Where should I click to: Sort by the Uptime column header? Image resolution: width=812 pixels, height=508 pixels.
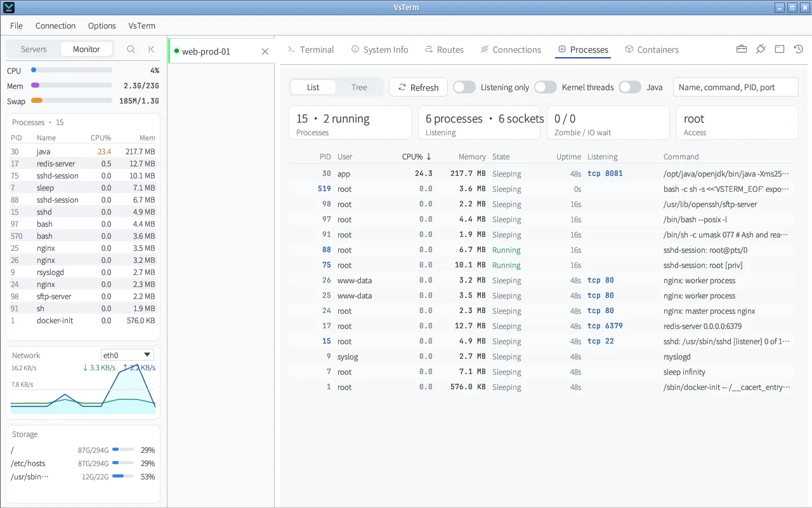568,157
